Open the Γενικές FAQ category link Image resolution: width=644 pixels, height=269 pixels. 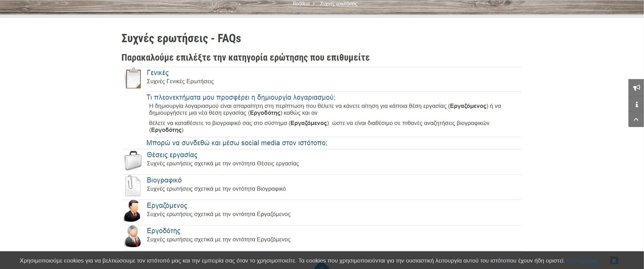[158, 72]
